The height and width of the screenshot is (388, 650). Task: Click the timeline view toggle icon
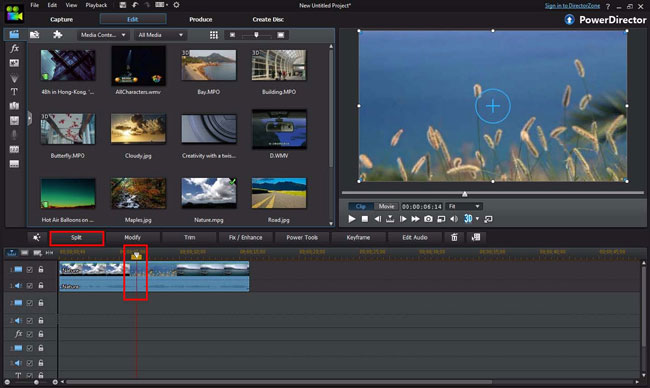(12, 252)
